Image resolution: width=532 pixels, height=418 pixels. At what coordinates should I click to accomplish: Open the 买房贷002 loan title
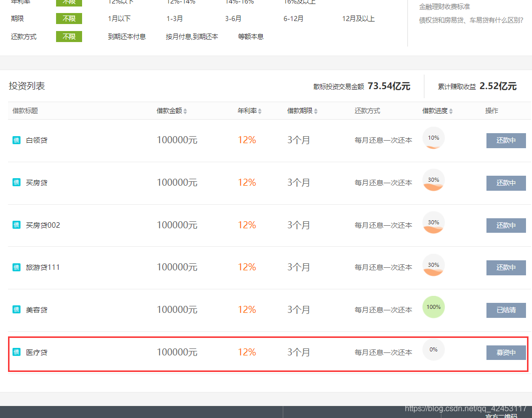coord(43,225)
